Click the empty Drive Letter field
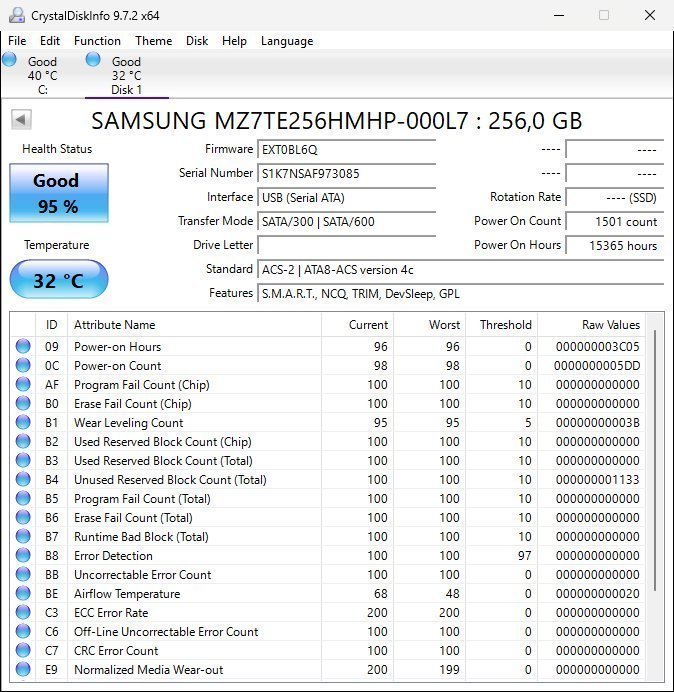Screen dimensions: 674x692 click(x=346, y=245)
